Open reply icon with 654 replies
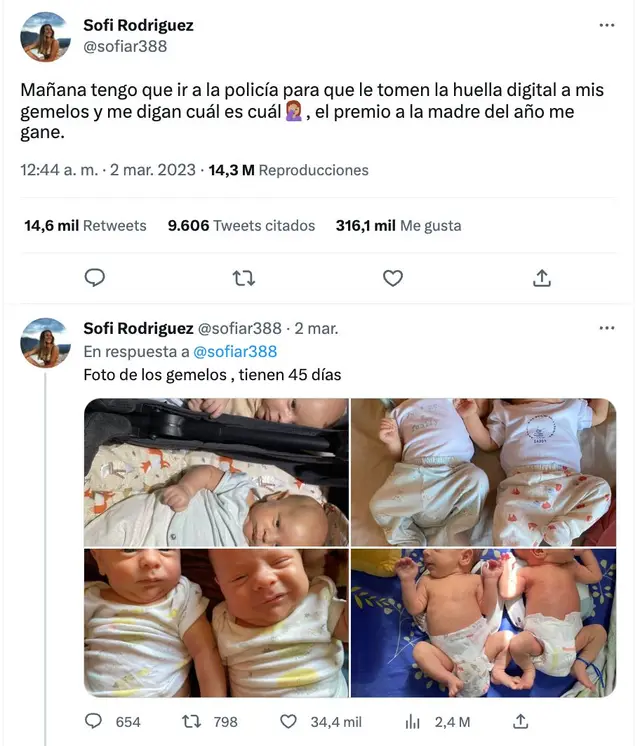 (95, 721)
